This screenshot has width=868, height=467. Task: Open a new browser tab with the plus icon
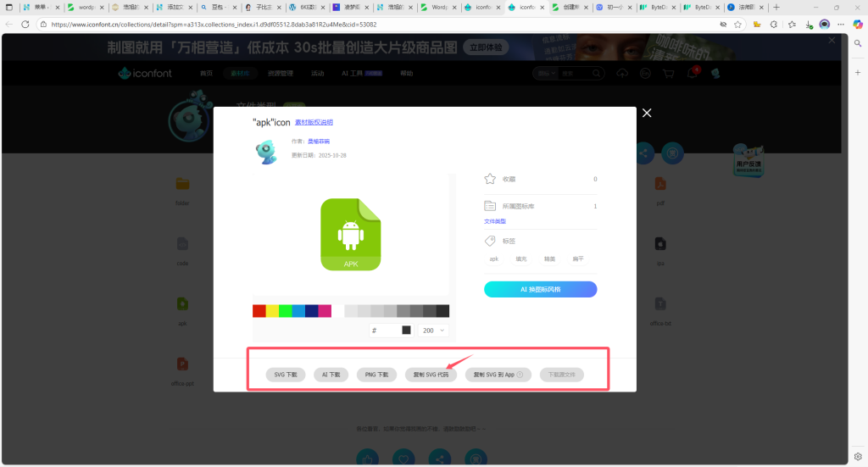point(776,7)
